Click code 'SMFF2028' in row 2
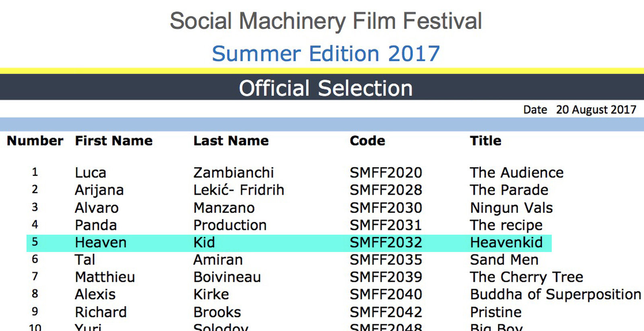The width and height of the screenshot is (644, 331). point(386,190)
